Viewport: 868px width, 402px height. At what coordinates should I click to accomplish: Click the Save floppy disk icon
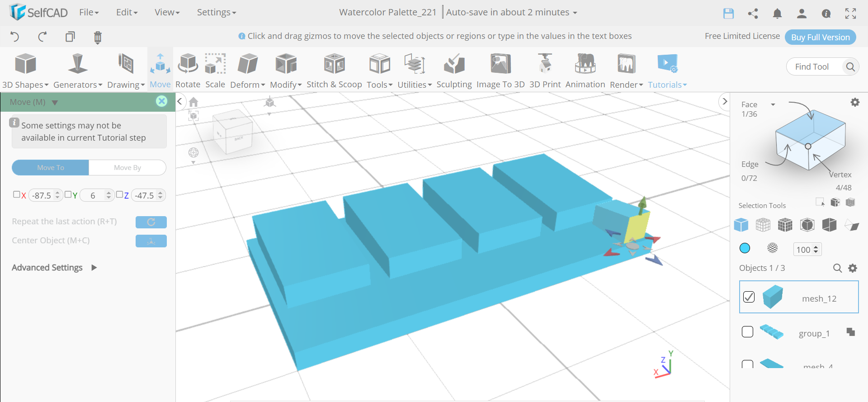729,14
